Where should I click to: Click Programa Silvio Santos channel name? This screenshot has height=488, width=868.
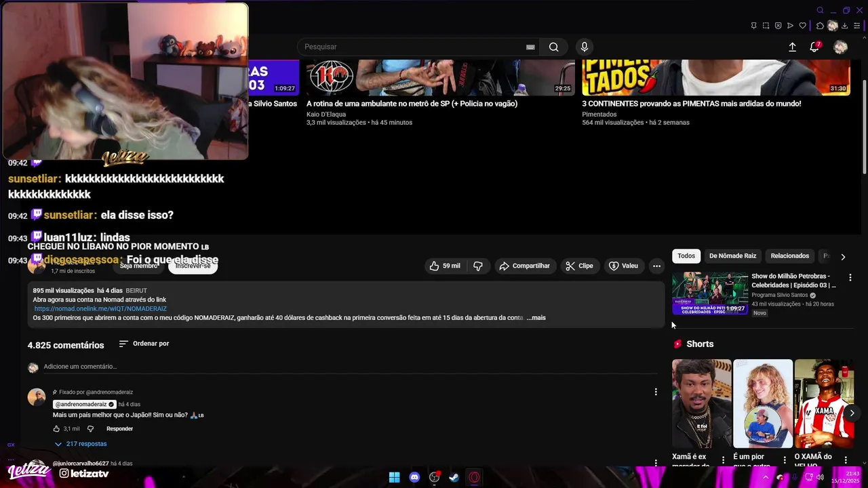tap(780, 296)
